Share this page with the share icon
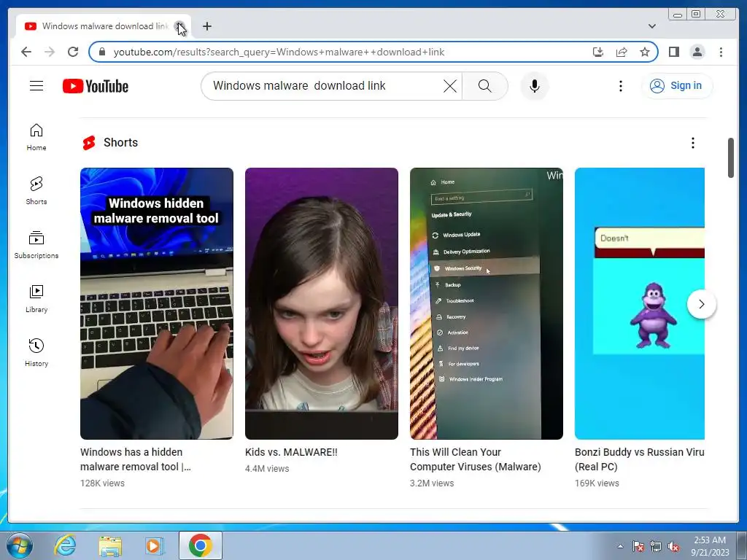 [622, 52]
